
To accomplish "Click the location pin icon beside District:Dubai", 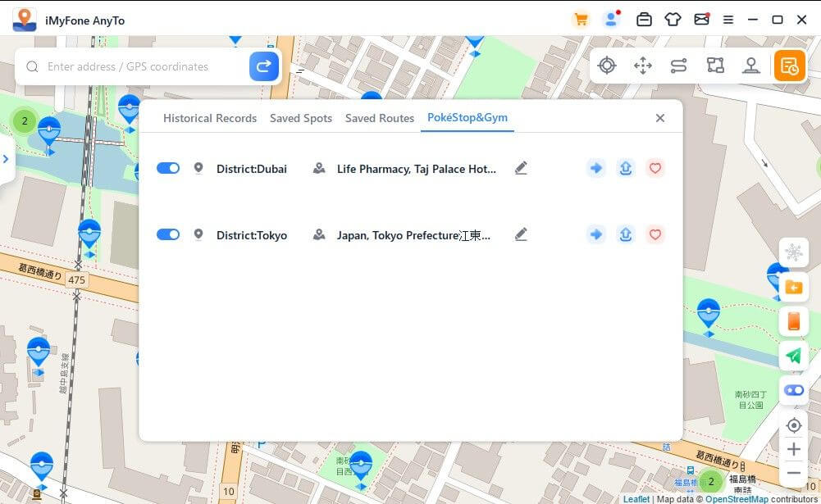I will coord(198,168).
